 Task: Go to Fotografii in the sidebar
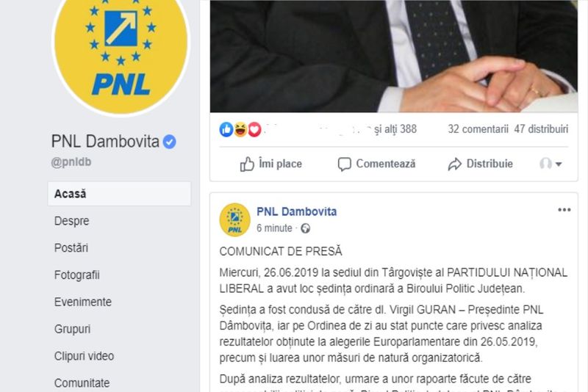[x=77, y=275]
